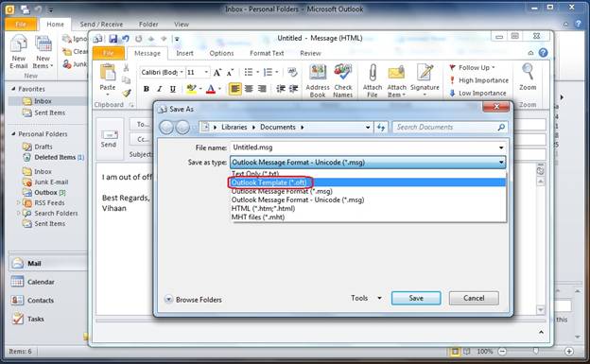The width and height of the screenshot is (590, 364).
Task: Toggle Italic formatting
Action: (x=160, y=89)
